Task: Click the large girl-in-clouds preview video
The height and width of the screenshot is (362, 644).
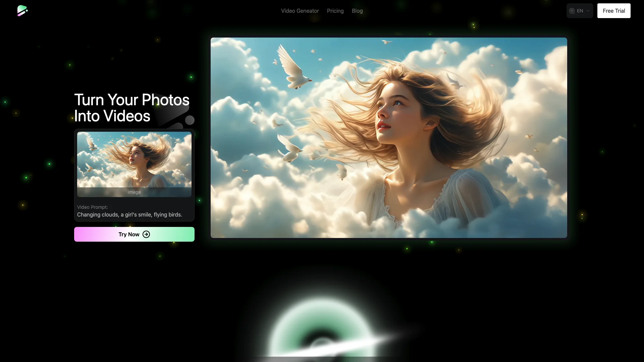Action: [x=389, y=138]
